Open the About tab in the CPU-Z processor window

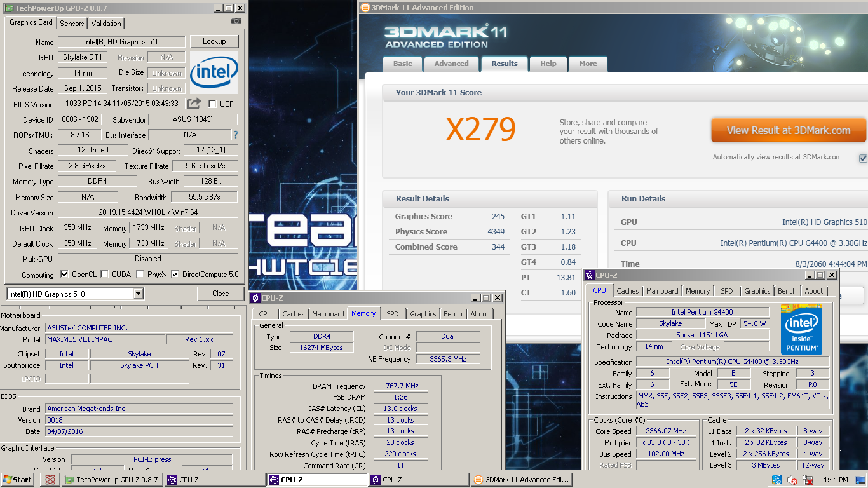(814, 291)
